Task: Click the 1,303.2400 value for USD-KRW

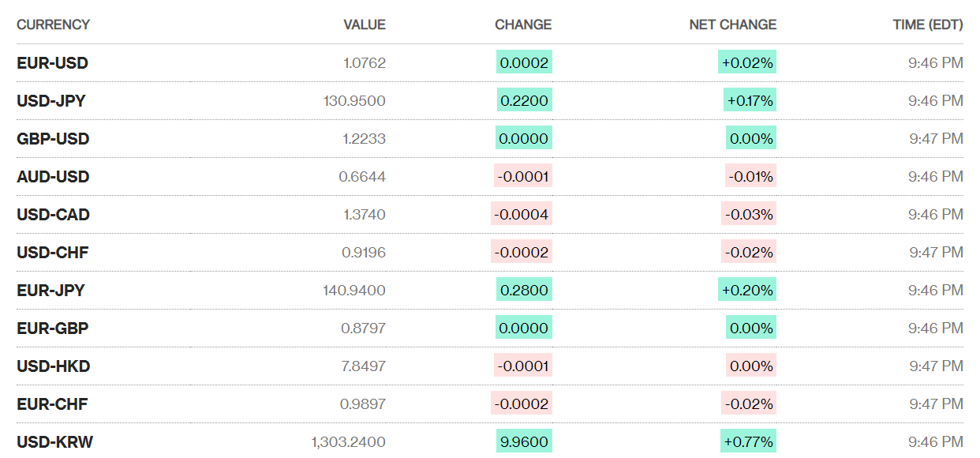Action: click(x=348, y=442)
